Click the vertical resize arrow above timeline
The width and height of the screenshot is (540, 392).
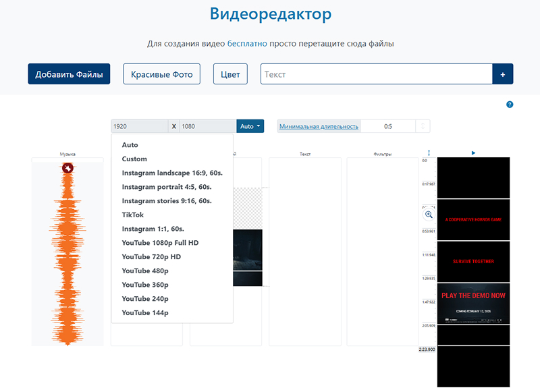click(x=429, y=153)
